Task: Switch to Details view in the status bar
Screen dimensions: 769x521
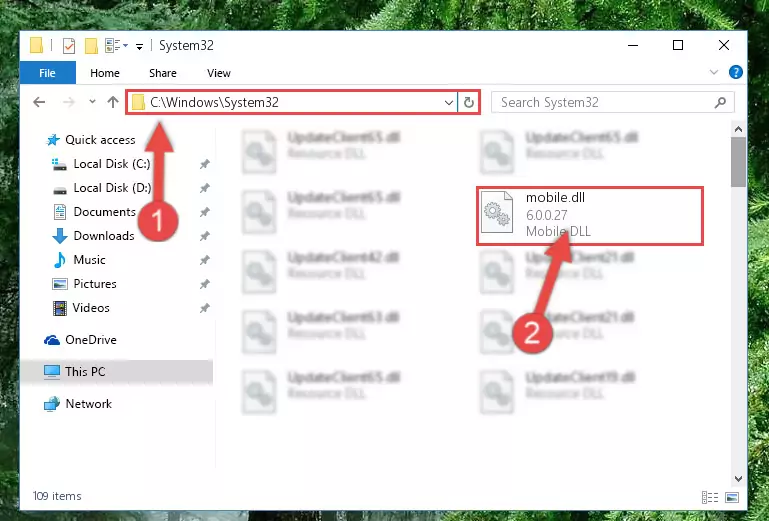Action: pos(710,497)
